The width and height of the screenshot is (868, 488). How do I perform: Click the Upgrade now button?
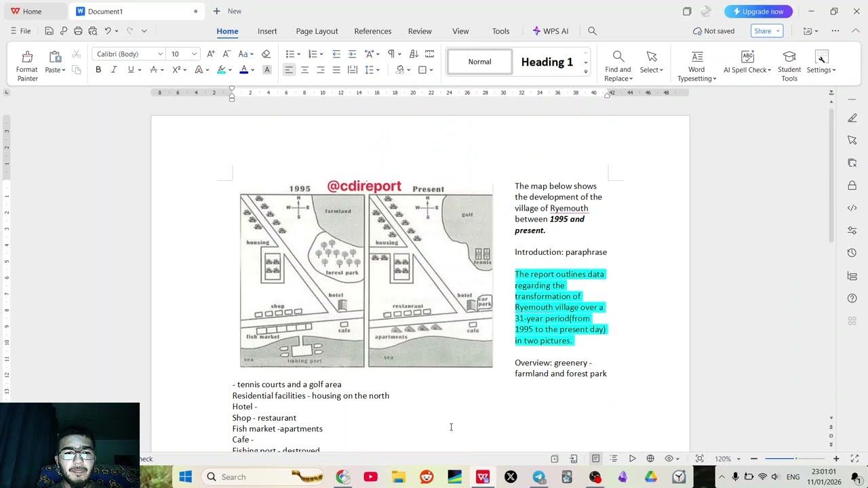point(758,12)
